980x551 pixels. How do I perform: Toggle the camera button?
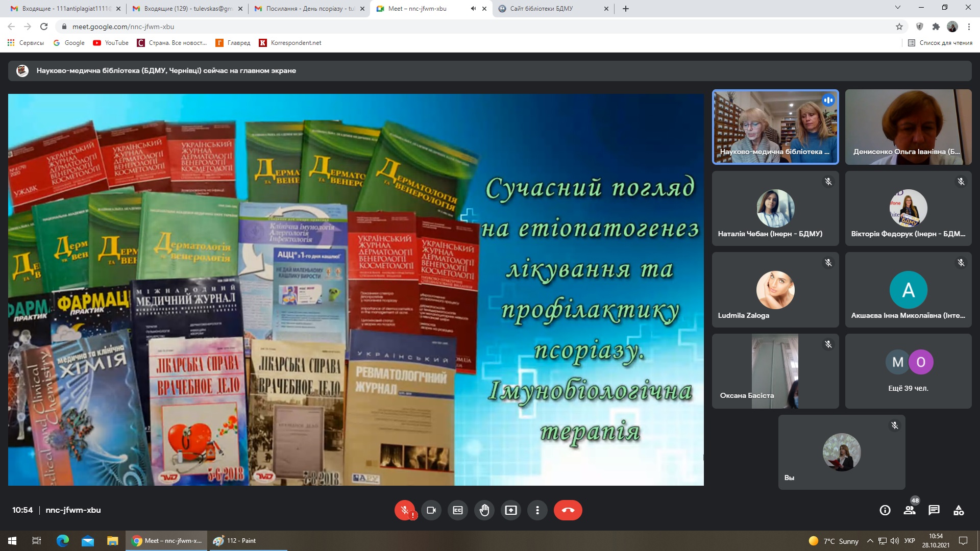pyautogui.click(x=431, y=510)
